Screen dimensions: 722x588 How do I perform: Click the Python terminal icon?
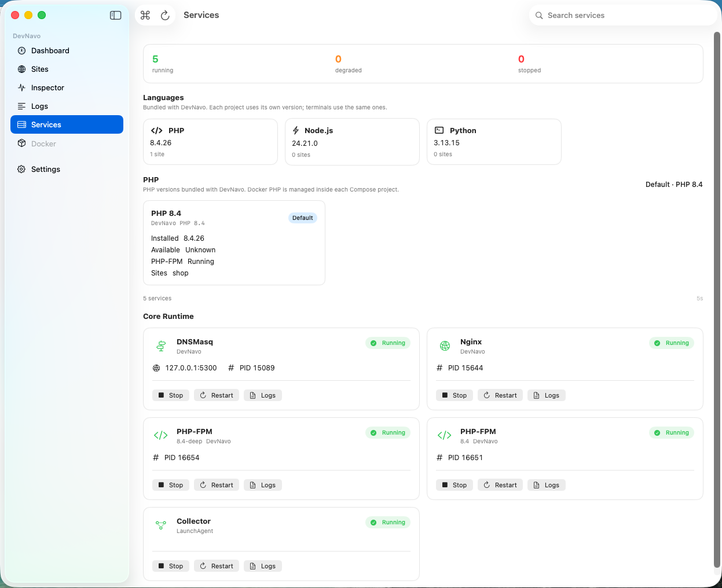[x=439, y=131]
